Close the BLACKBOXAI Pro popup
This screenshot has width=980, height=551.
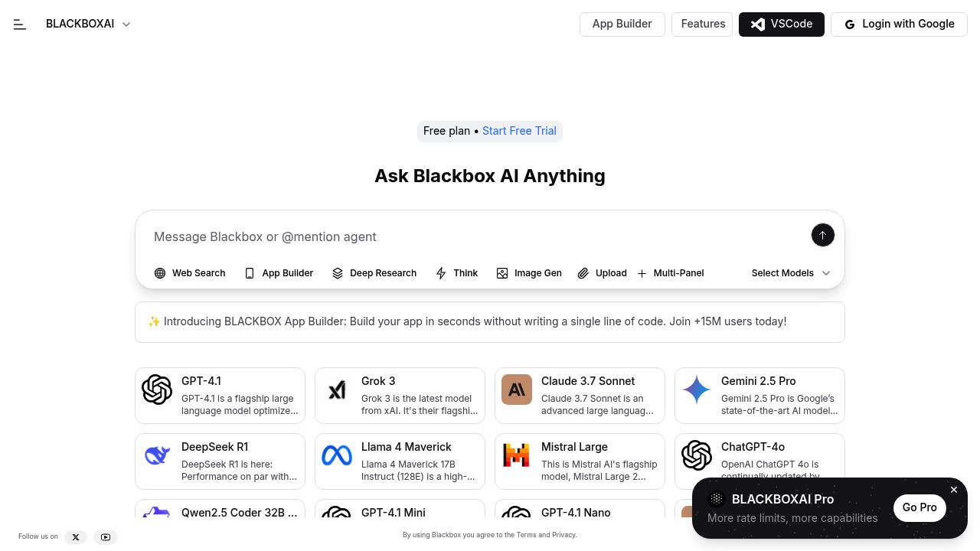[x=953, y=490]
